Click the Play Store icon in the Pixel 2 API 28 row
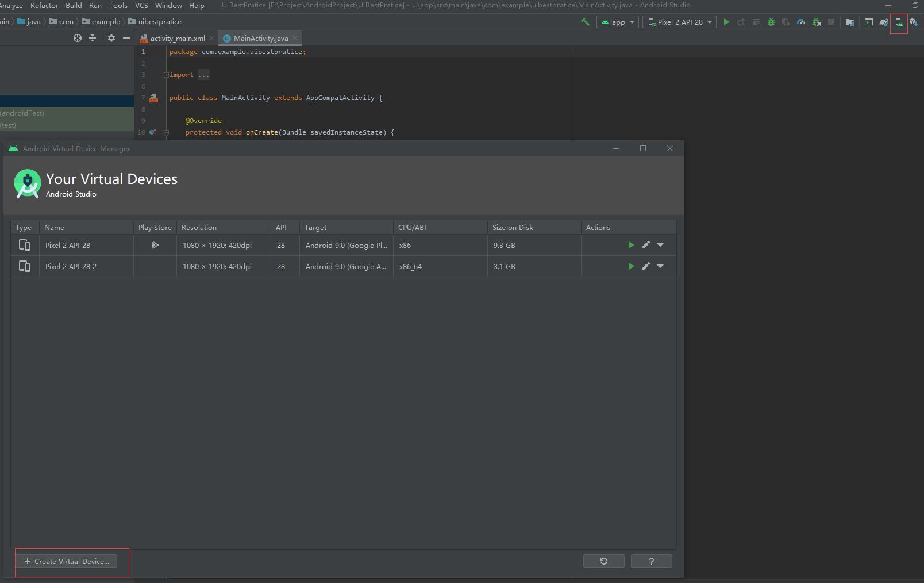 coord(155,245)
